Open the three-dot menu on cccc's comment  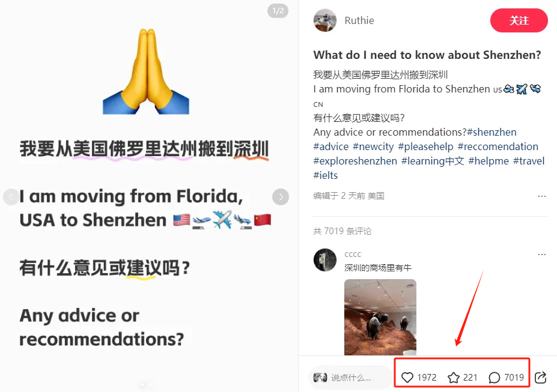pyautogui.click(x=542, y=255)
